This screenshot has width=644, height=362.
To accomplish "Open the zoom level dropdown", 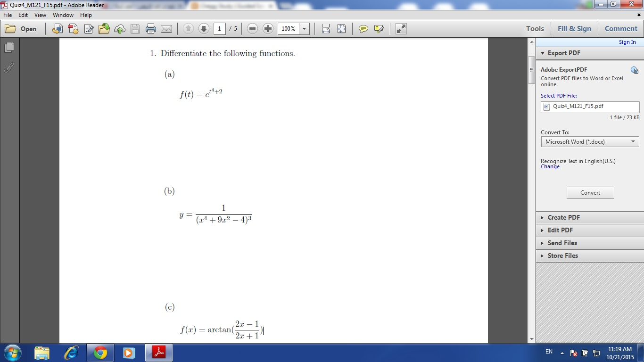I will click(x=303, y=29).
